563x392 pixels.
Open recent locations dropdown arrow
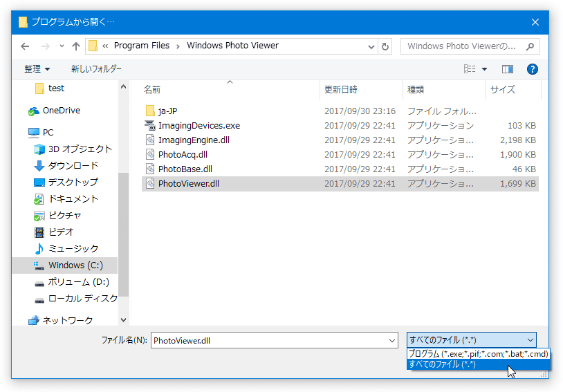[x=62, y=46]
